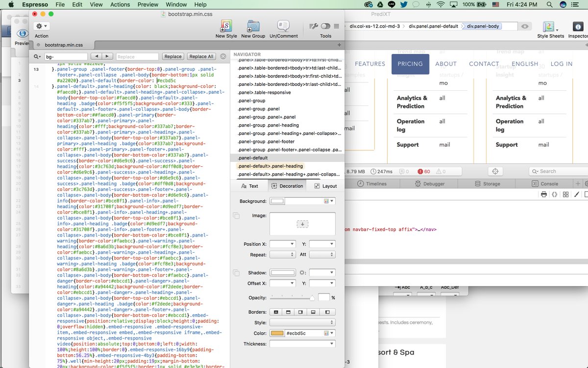
Task: Click the Wi-Fi icon in menu bar
Action: coord(441,4)
